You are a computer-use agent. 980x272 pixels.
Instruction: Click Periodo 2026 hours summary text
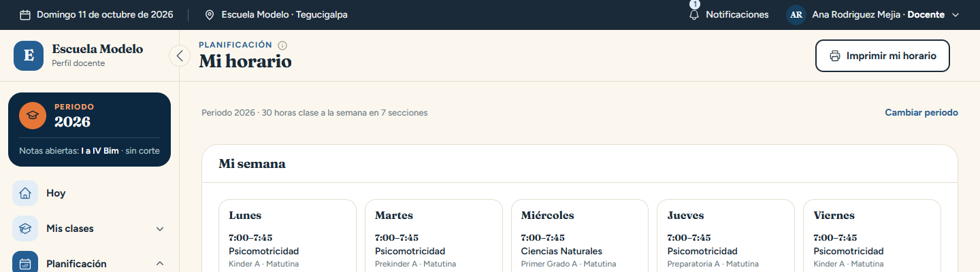pyautogui.click(x=314, y=112)
